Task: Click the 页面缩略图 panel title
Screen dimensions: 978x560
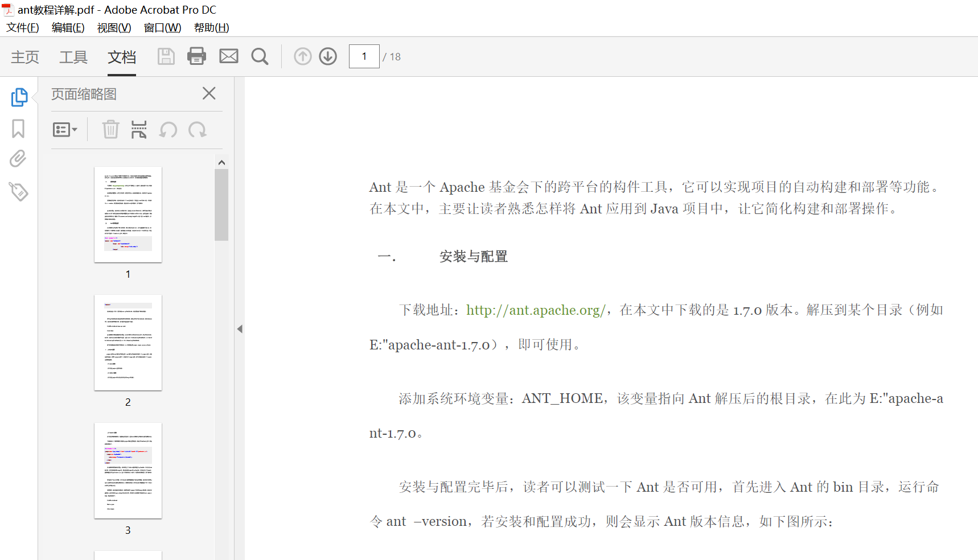Action: [x=84, y=94]
